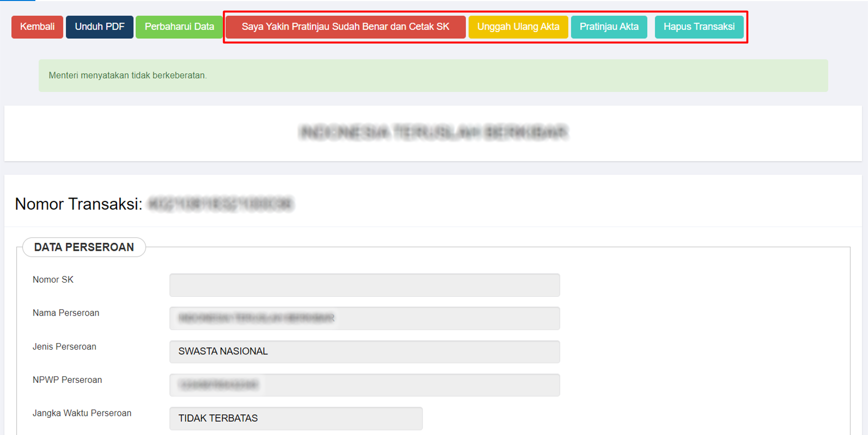Click the Jangka Waktu Perseroan field TIDAK TERBATAS
Image resolution: width=868 pixels, height=435 pixels.
[x=295, y=418]
